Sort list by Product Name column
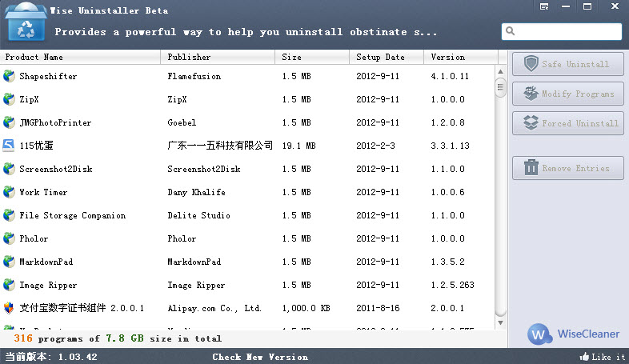 point(80,57)
